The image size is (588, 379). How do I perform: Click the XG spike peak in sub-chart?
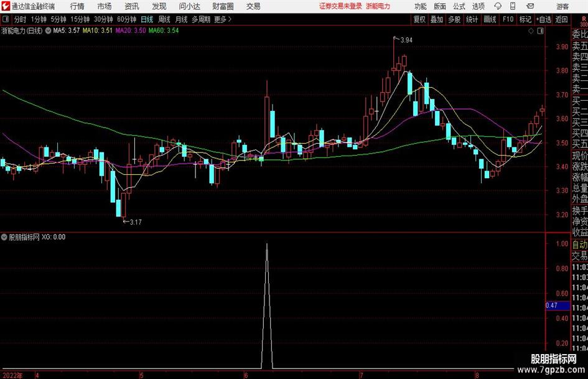point(267,245)
